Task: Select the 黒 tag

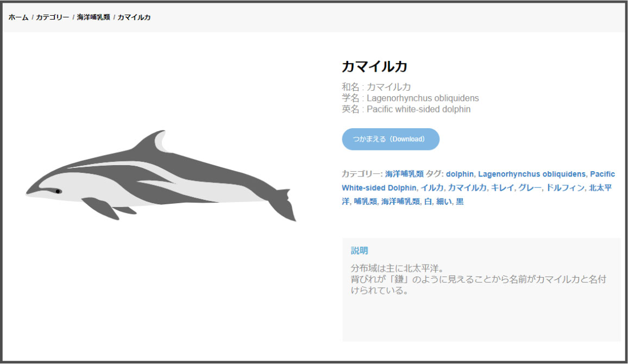Action: click(x=460, y=201)
